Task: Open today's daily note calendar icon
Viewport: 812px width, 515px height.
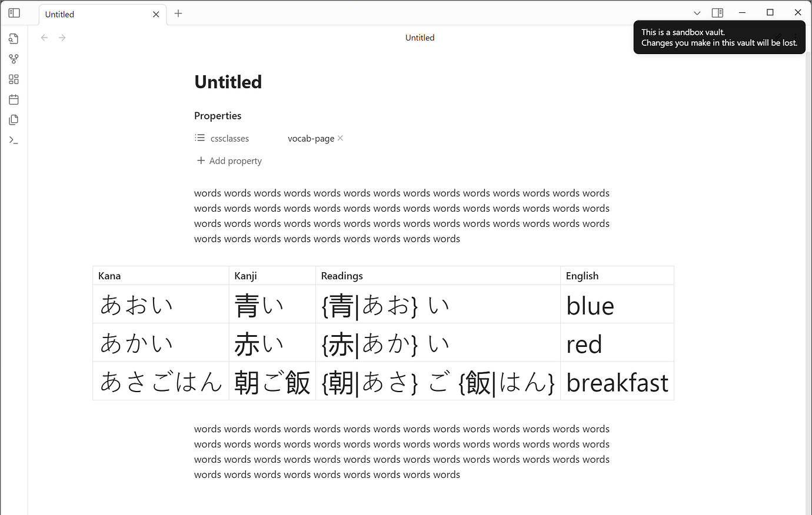Action: 14,99
